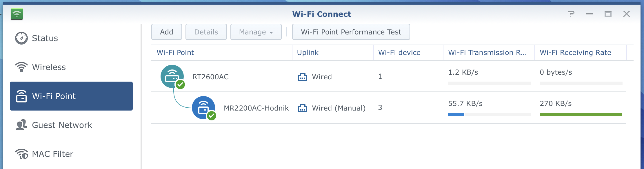This screenshot has height=169, width=644.
Task: Select the RT2600AC router icon
Action: 173,77
